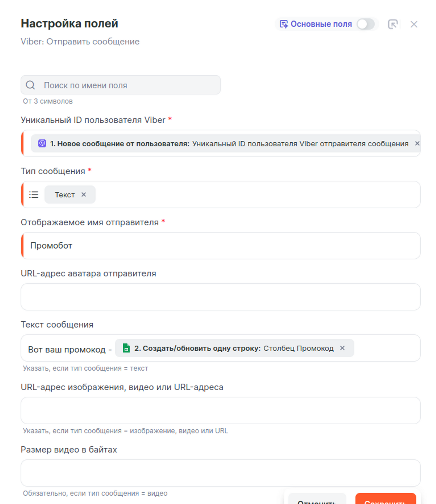The width and height of the screenshot is (436, 504).
Task: Remove the Viber user ID tag
Action: pos(417,144)
